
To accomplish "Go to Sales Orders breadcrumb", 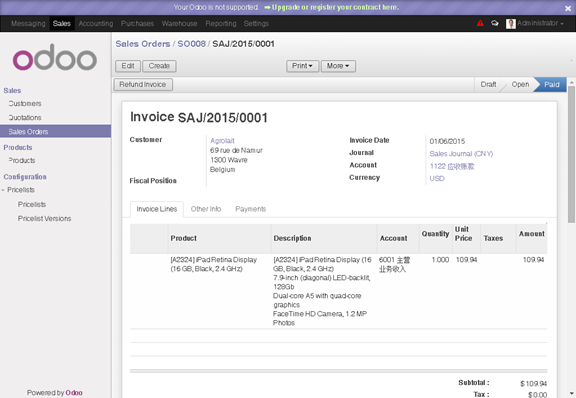I will [x=143, y=44].
